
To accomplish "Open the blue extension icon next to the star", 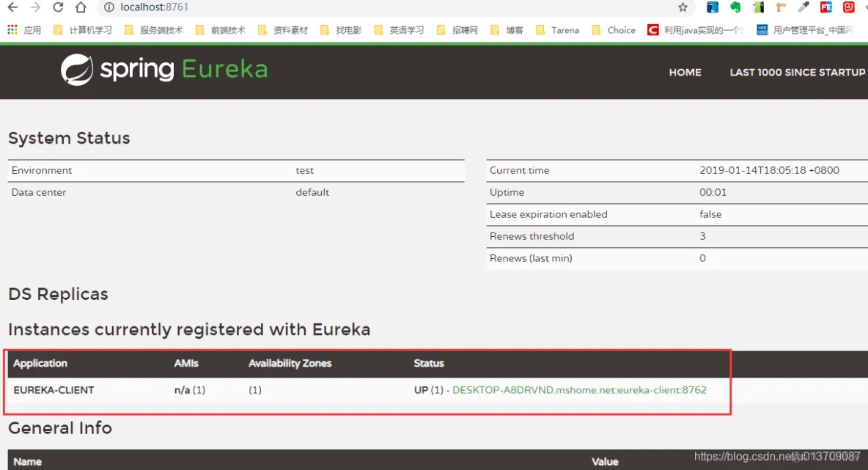I will point(713,7).
